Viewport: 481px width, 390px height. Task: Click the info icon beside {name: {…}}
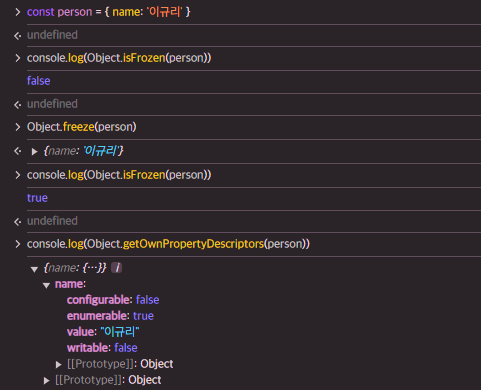pyautogui.click(x=117, y=268)
